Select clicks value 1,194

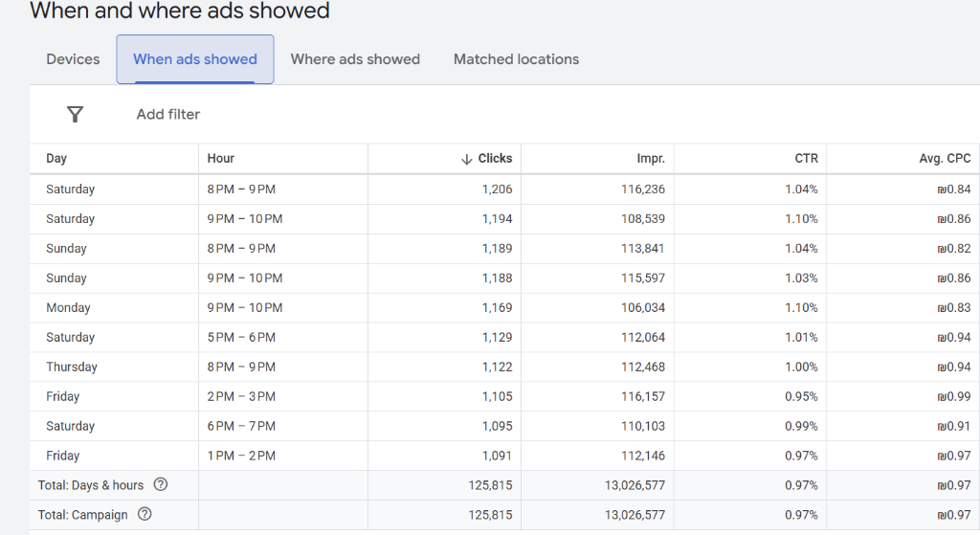click(x=497, y=219)
